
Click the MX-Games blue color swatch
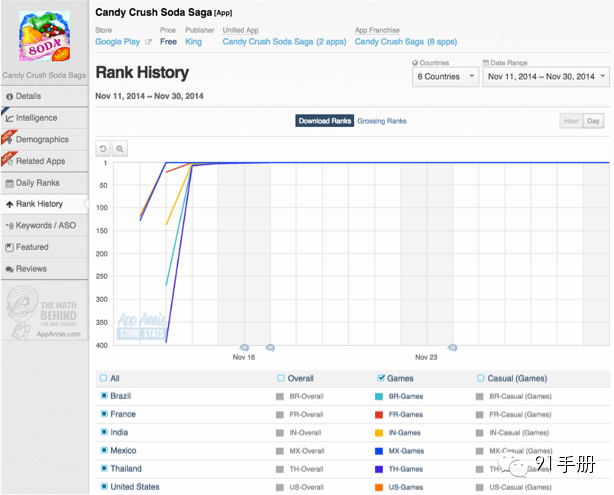click(x=379, y=451)
